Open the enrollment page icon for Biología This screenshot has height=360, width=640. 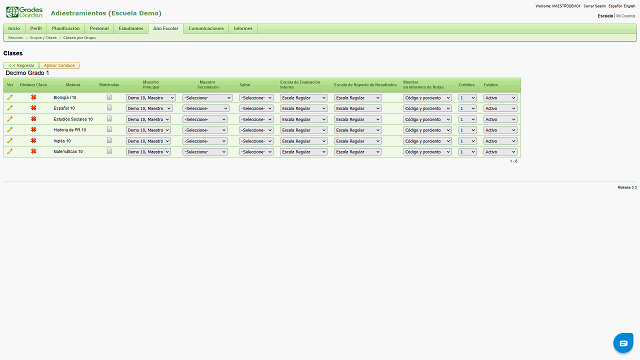tap(109, 97)
